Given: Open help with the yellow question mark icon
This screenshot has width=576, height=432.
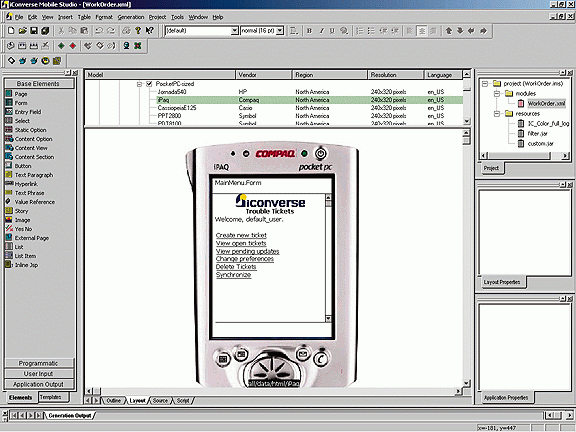Looking at the screenshot, I should tap(138, 30).
